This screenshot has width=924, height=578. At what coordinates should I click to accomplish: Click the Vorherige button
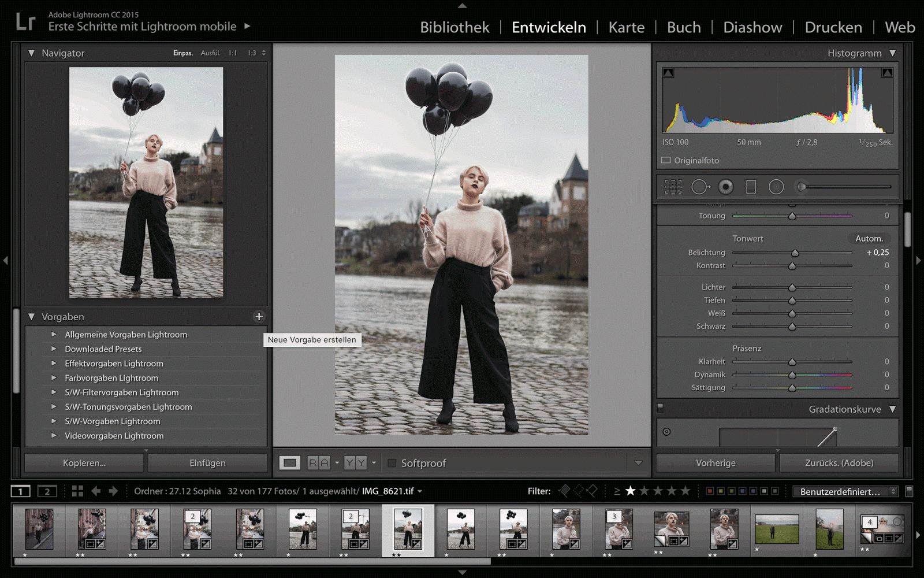pyautogui.click(x=716, y=463)
